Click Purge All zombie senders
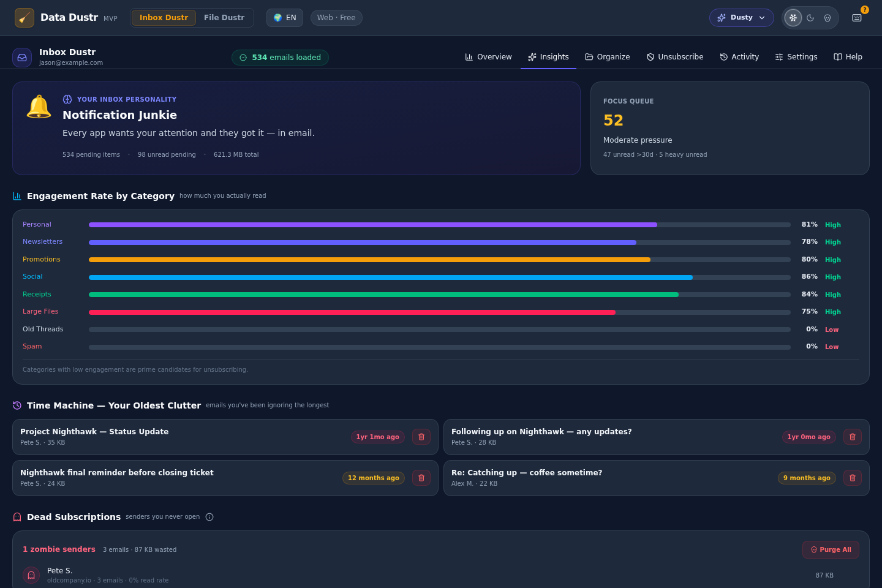 click(x=831, y=549)
